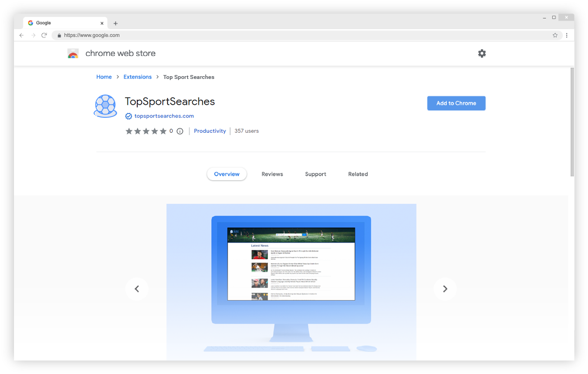Close the Google tab
The width and height of the screenshot is (588, 374).
[102, 24]
